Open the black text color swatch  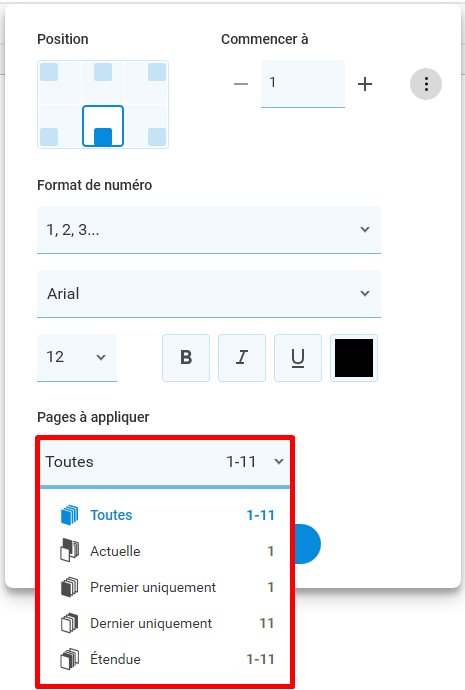354,358
